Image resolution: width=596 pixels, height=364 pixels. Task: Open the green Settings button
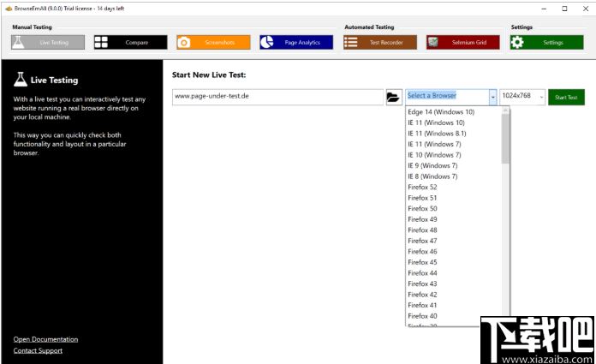pyautogui.click(x=546, y=42)
